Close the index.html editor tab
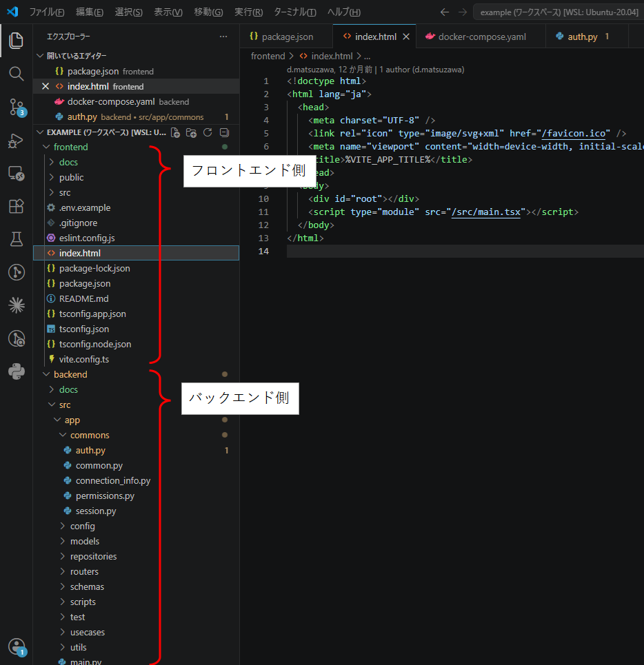Viewport: 644px width, 665px height. pos(406,37)
